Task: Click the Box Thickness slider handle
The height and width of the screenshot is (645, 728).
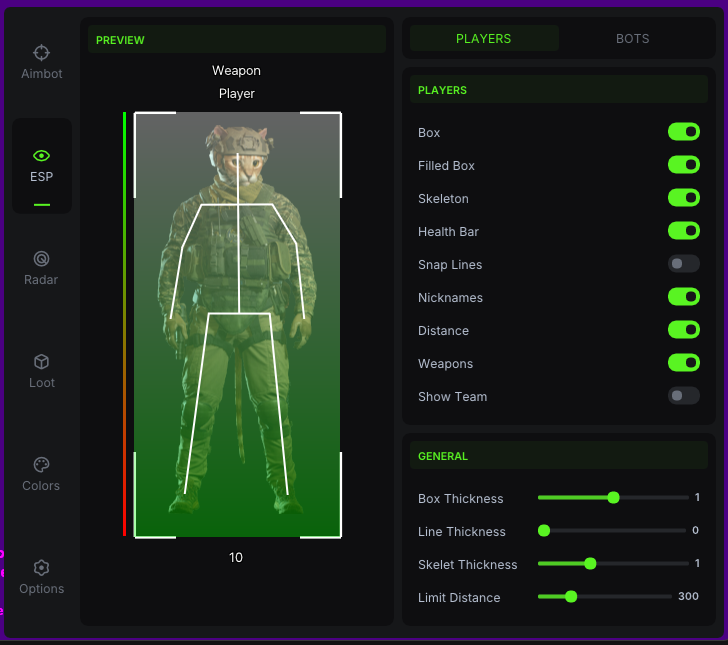Action: point(613,498)
